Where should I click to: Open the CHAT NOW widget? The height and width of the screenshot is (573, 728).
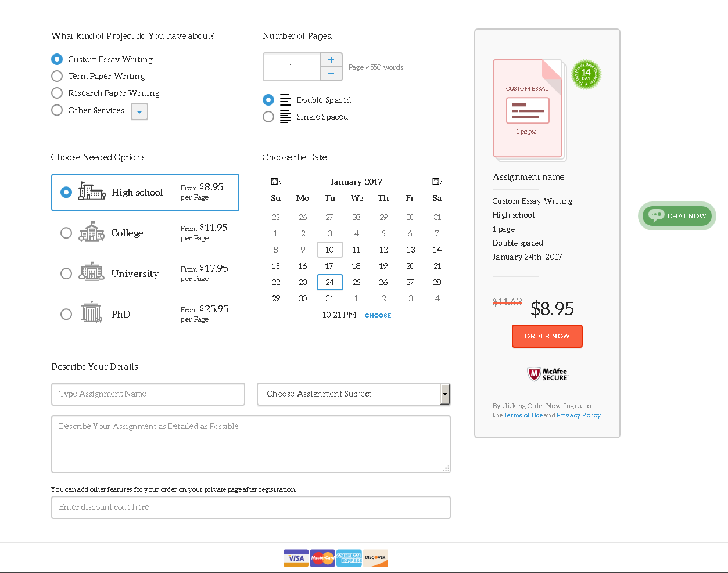pyautogui.click(x=677, y=216)
